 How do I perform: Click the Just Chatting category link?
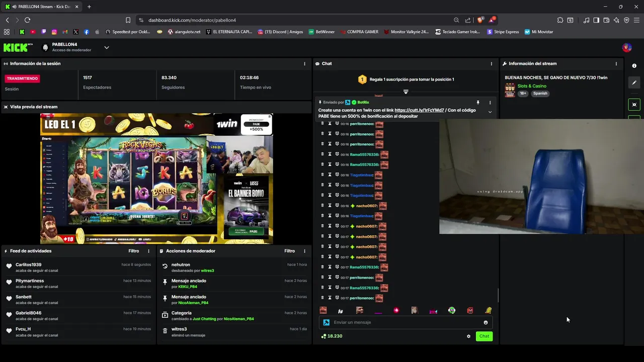point(204,319)
